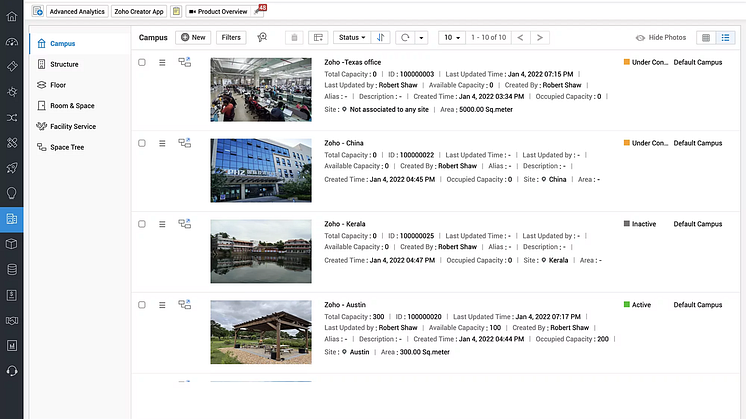Select Space Tree in the left navigation
This screenshot has width=746, height=419.
tap(79, 147)
